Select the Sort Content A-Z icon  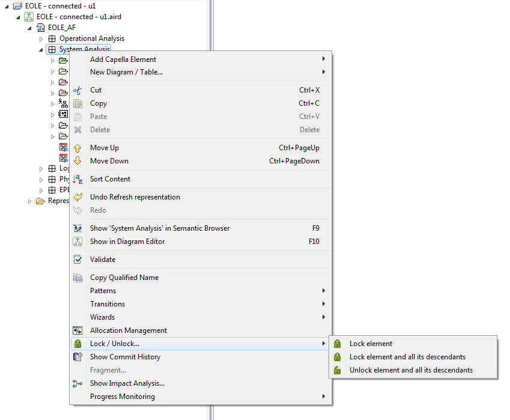[77, 178]
